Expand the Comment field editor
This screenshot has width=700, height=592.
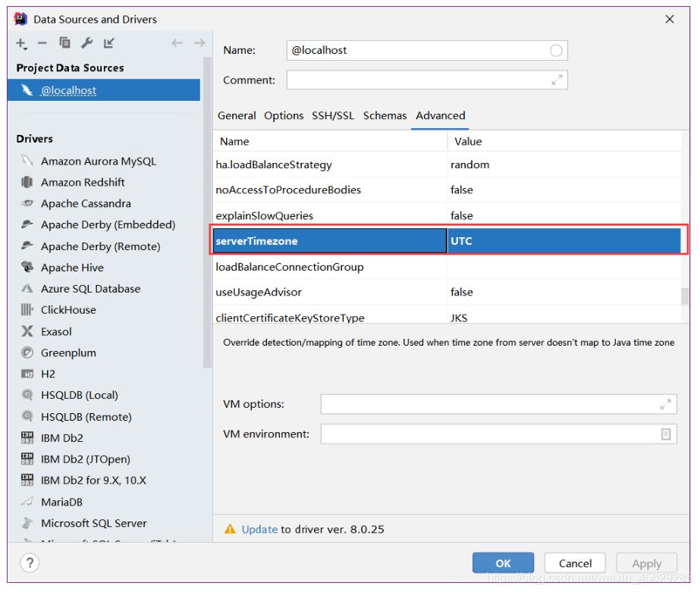[557, 80]
